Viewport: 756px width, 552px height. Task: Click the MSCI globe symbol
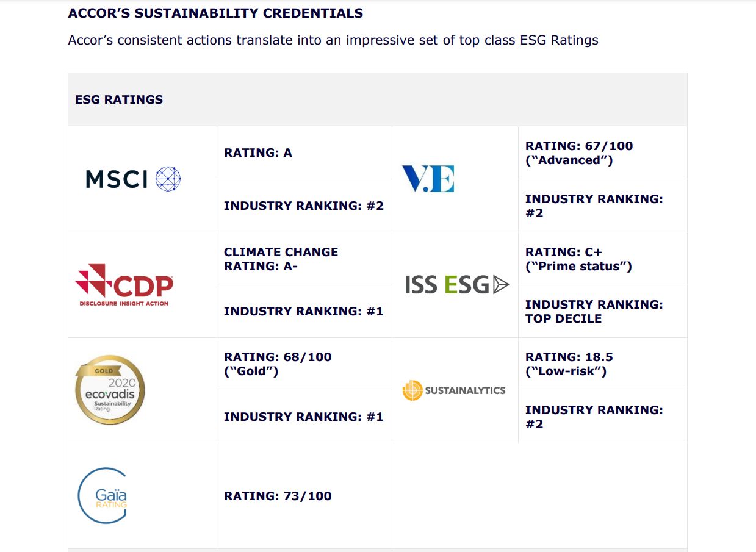pyautogui.click(x=168, y=179)
